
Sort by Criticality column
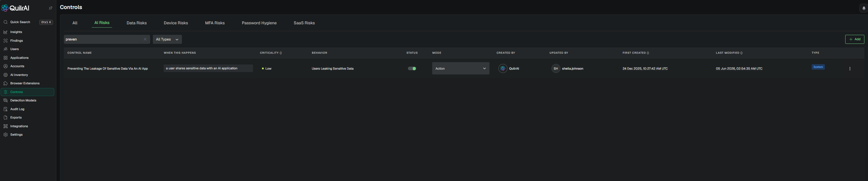(271, 53)
